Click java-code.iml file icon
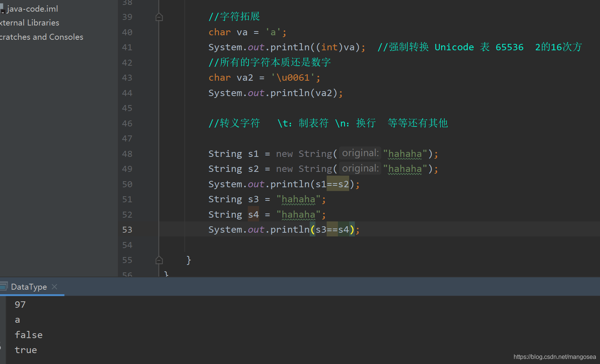Screen dimensions: 600x364 tap(2, 9)
